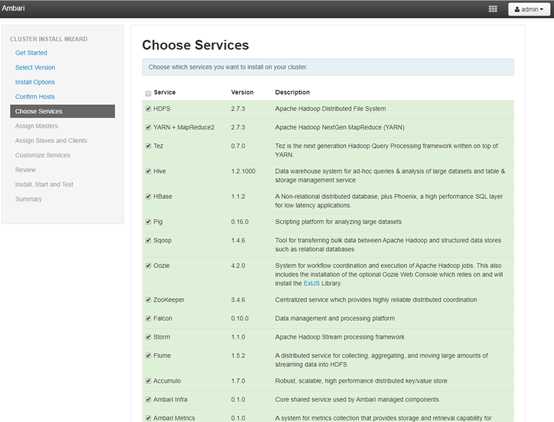Uncheck the Accumulo service checkbox

click(148, 381)
